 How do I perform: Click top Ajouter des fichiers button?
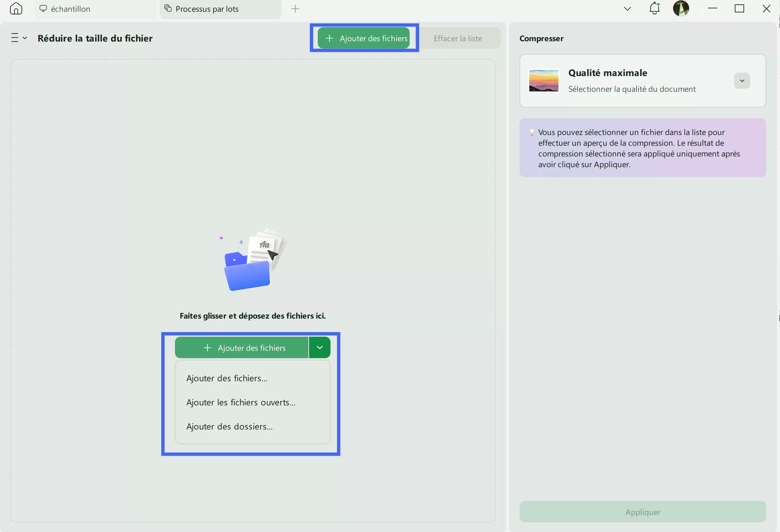[x=364, y=38]
